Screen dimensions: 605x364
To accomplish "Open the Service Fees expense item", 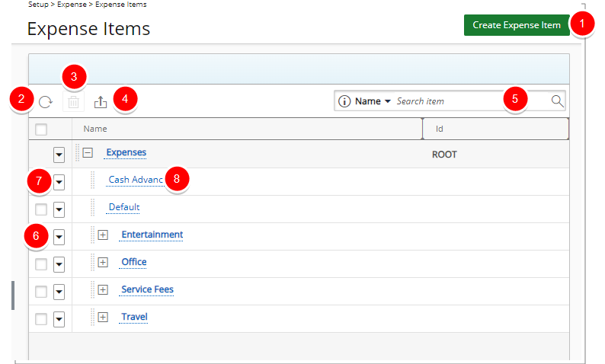I will coord(147,289).
